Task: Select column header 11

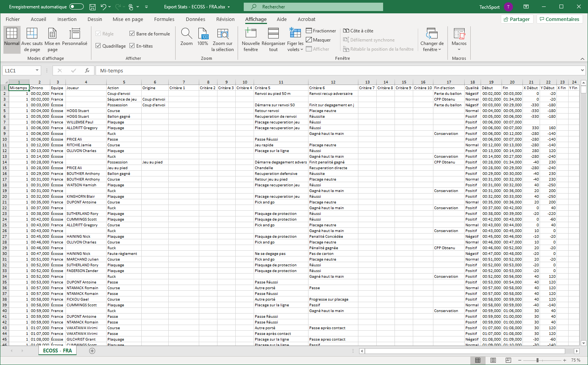Action: (281, 82)
